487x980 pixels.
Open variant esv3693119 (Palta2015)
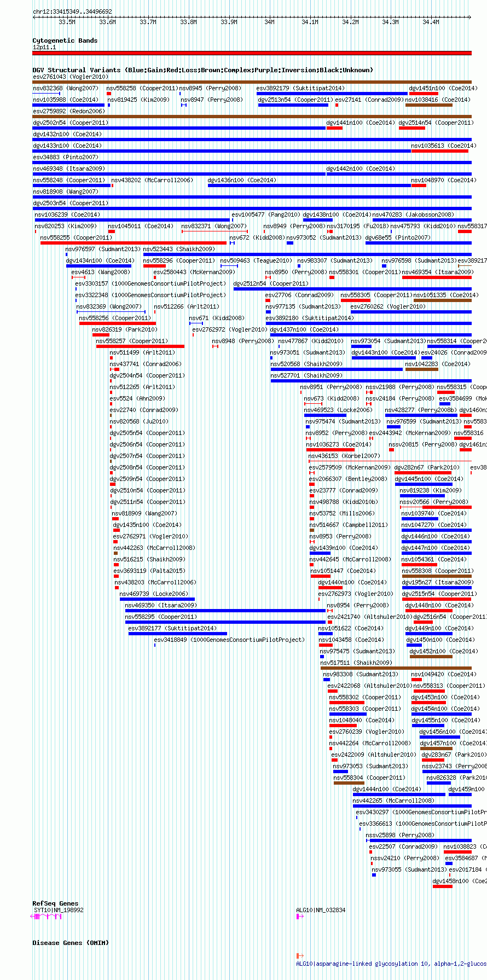tap(149, 571)
